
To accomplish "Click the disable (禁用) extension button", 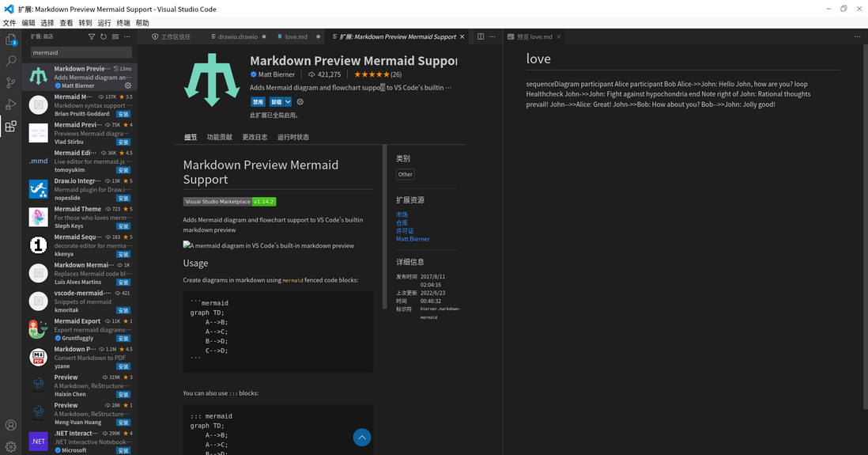I will tap(258, 102).
